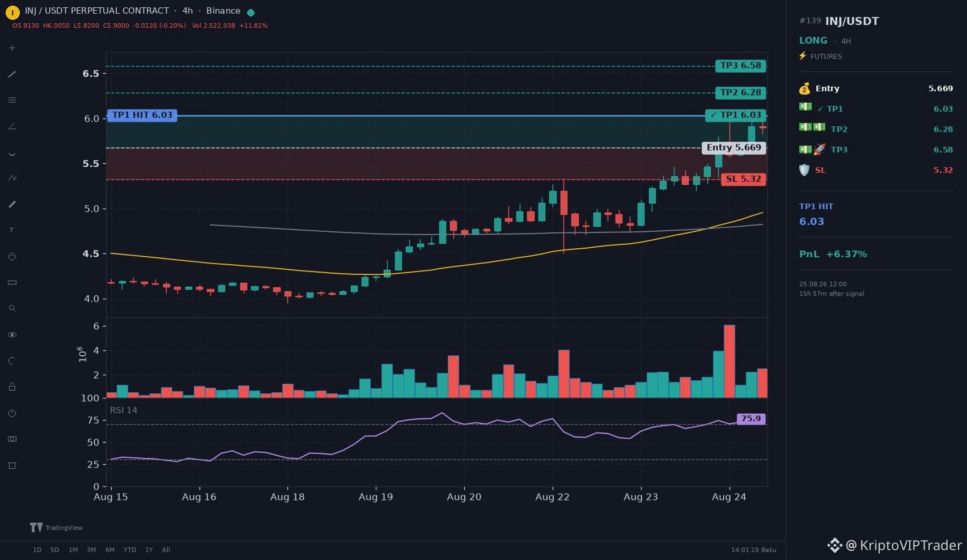Click the RSI 14 indicator label
Image resolution: width=967 pixels, height=560 pixels.
[124, 410]
